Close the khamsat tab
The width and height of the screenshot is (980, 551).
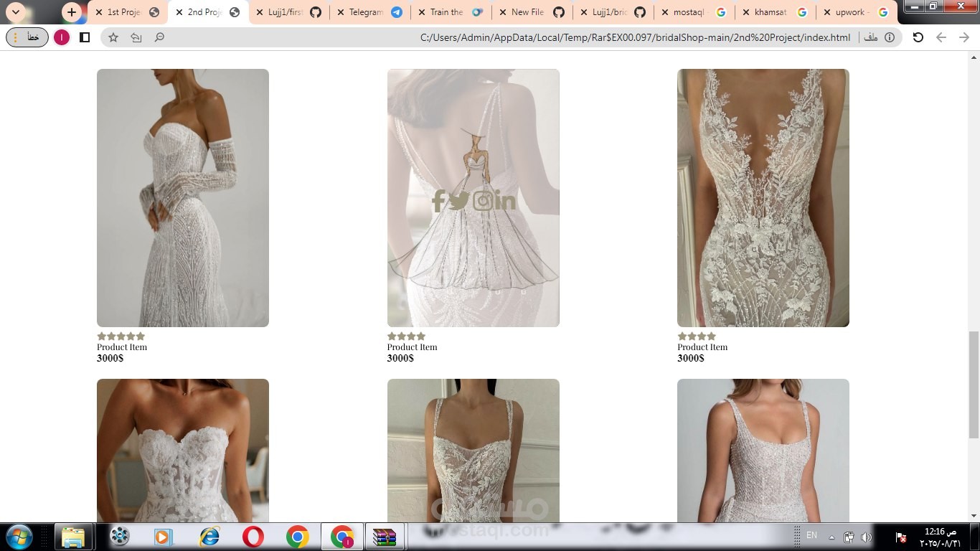[x=746, y=12]
